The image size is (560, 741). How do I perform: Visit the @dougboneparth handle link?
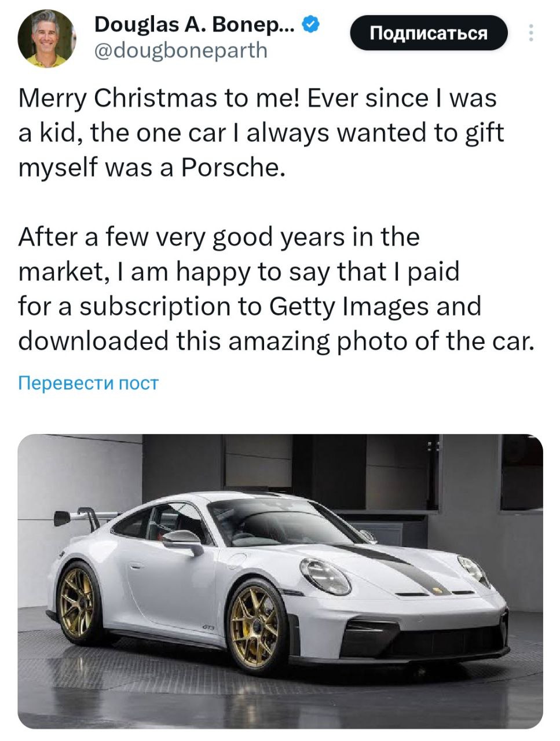coord(180,51)
